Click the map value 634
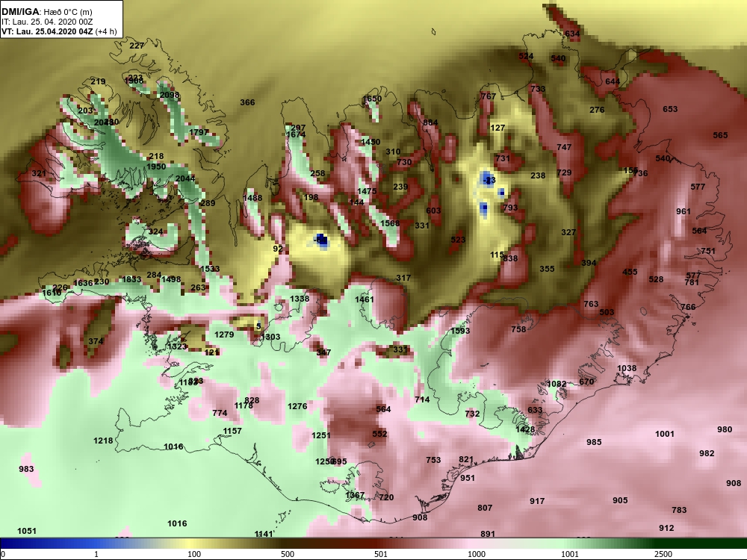Viewport: 747px width, 560px height. (x=572, y=34)
